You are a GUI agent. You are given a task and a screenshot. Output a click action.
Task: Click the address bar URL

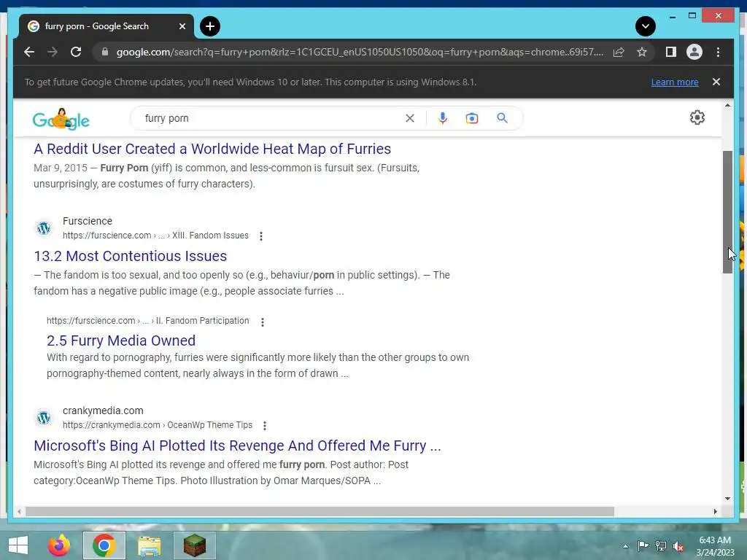point(360,52)
